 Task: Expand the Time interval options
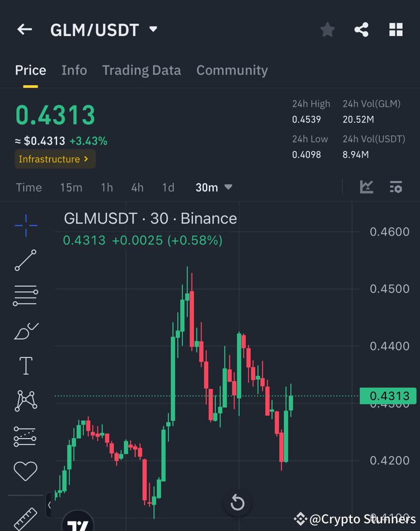tap(29, 187)
